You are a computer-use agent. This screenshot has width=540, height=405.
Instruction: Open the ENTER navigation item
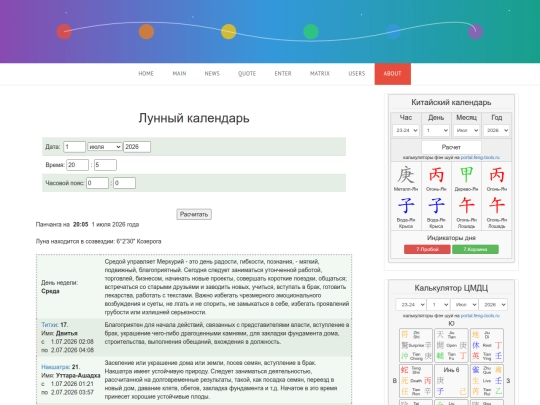tap(283, 74)
